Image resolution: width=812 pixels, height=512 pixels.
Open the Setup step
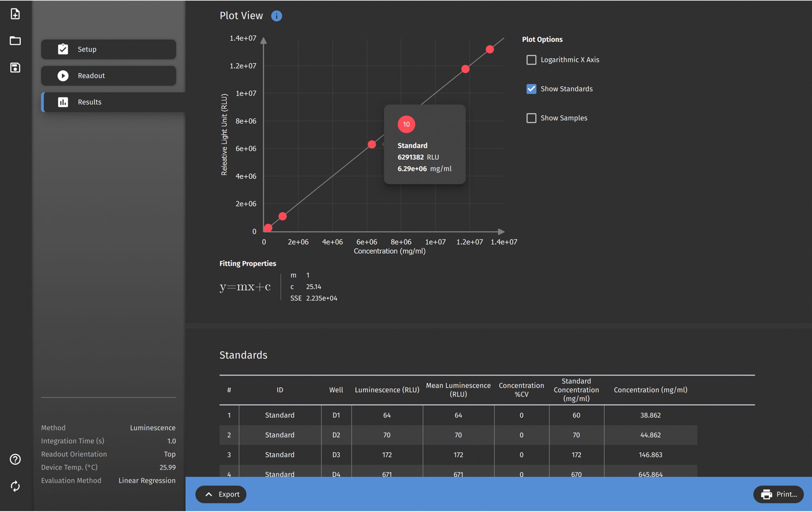108,50
